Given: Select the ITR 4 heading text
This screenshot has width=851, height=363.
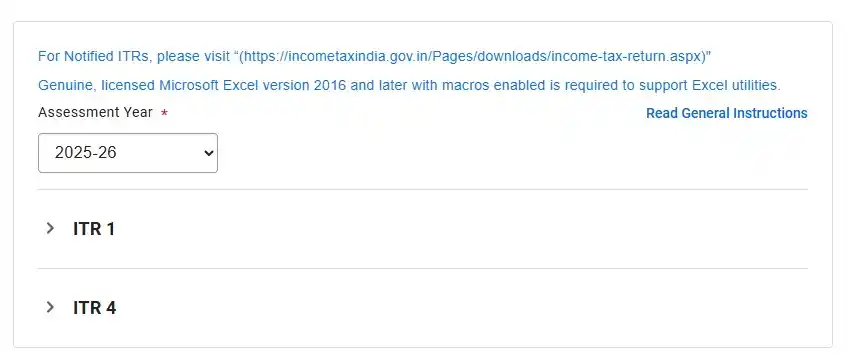Looking at the screenshot, I should coord(94,308).
